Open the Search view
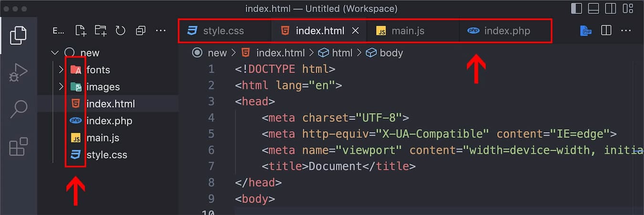The height and width of the screenshot is (215, 644). 18,109
